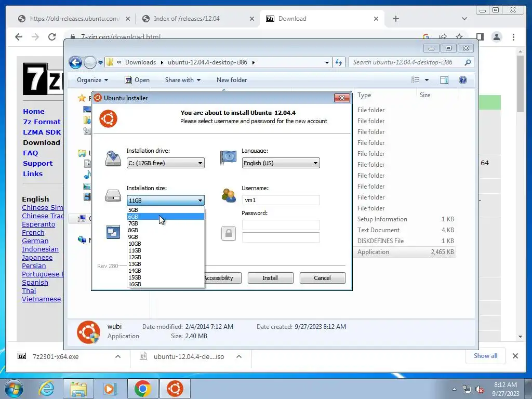Open 7z2301-x64.exe download options chevron
Viewport: 532px width, 399px height.
(118, 356)
